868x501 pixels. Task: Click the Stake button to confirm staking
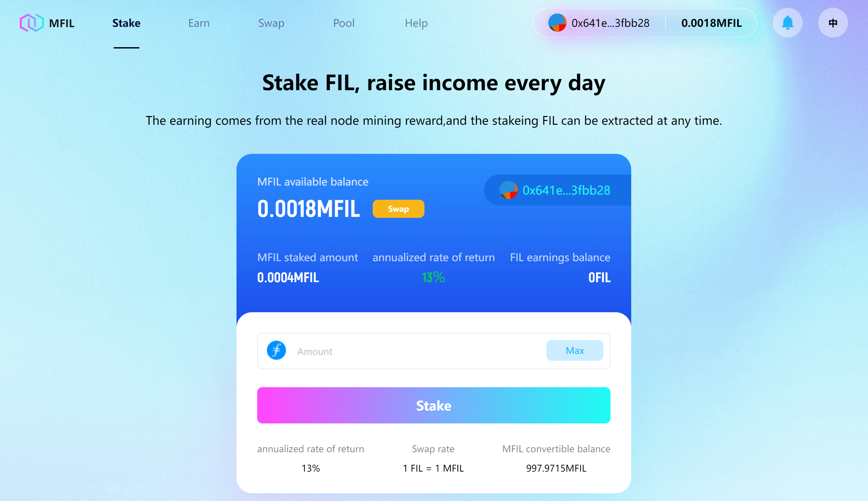(434, 405)
